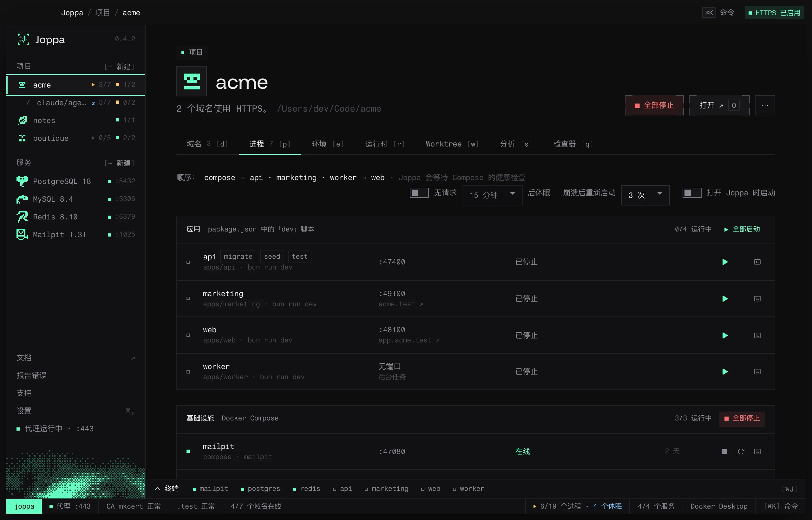This screenshot has height=520, width=812.
Task: Switch to the 检查器 tab
Action: click(573, 144)
